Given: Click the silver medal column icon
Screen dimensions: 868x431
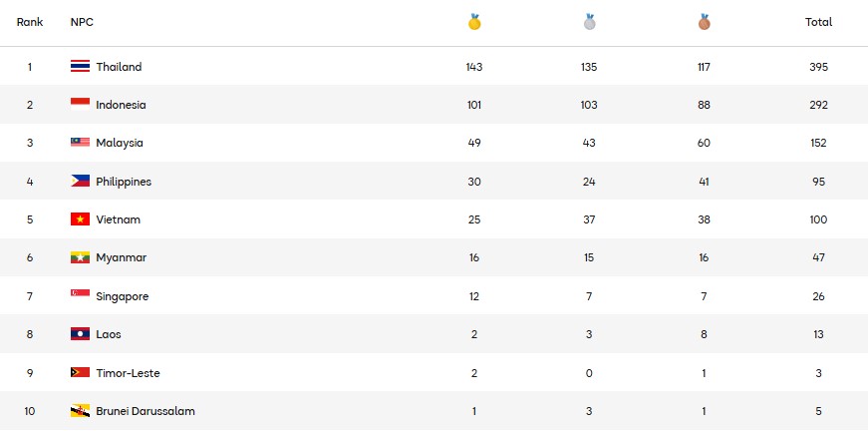Looking at the screenshot, I should click(x=589, y=21).
